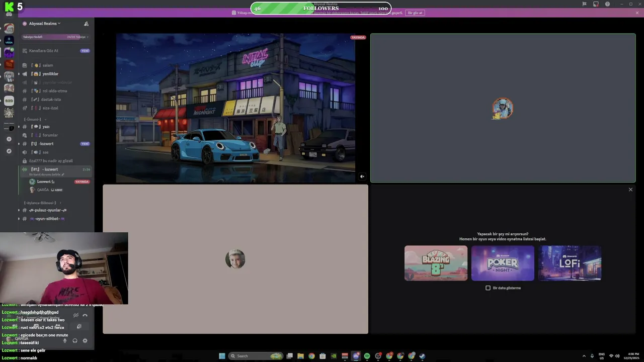644x362 pixels.
Task: Launch the LoFi activity
Action: [x=570, y=263]
